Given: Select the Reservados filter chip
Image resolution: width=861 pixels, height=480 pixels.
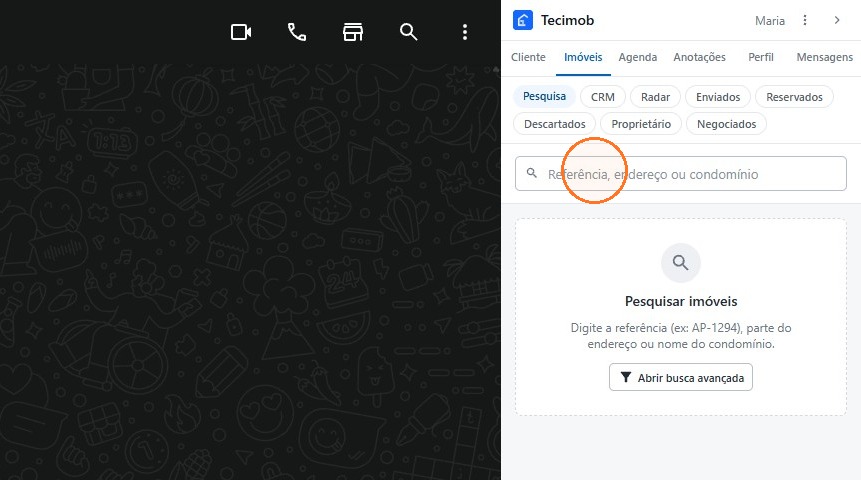Looking at the screenshot, I should pos(794,97).
